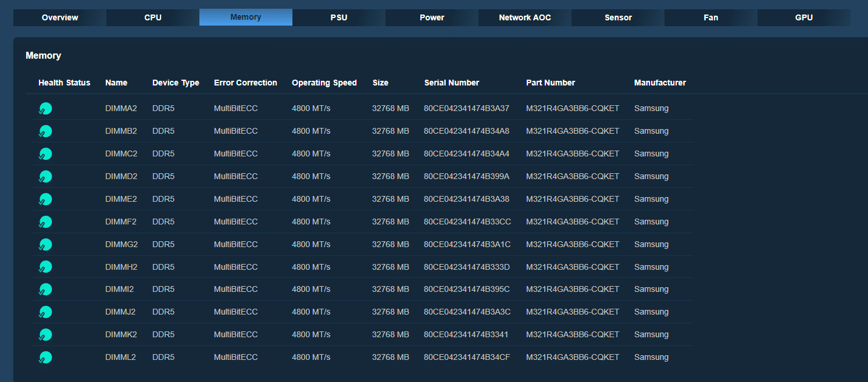This screenshot has width=868, height=382.
Task: Click the health status icon for DIMMA2
Action: coord(45,109)
